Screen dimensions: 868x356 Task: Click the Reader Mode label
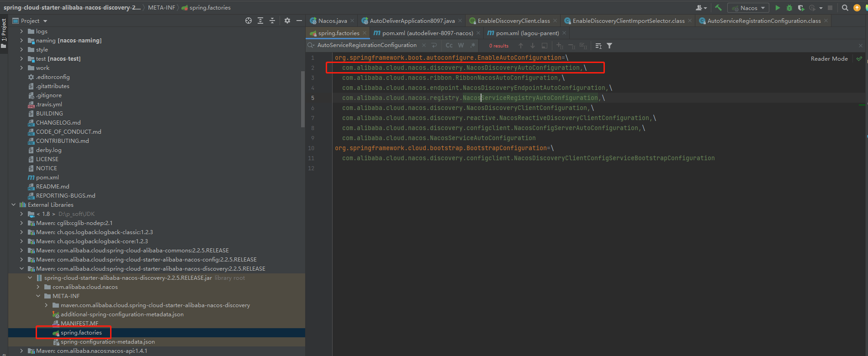click(829, 59)
